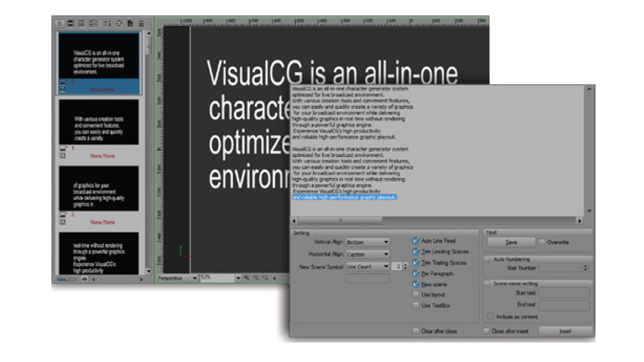Click the highlighted 'and reliable high-performance graphic playout.' line
Viewport: 644px width, 362px height.
point(344,197)
